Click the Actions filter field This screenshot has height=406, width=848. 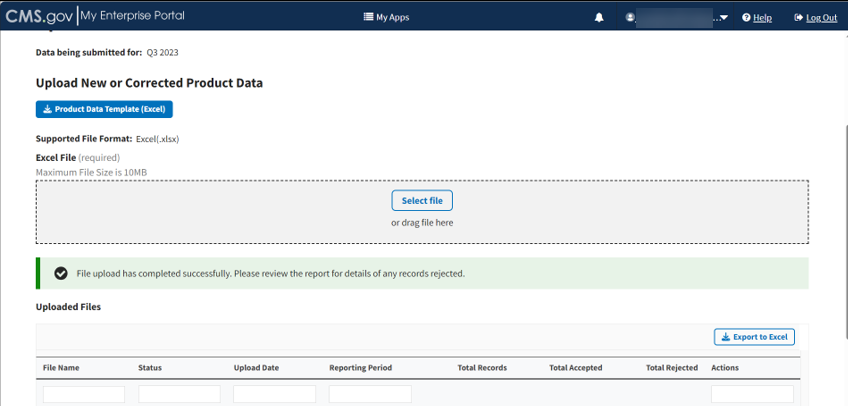752,394
